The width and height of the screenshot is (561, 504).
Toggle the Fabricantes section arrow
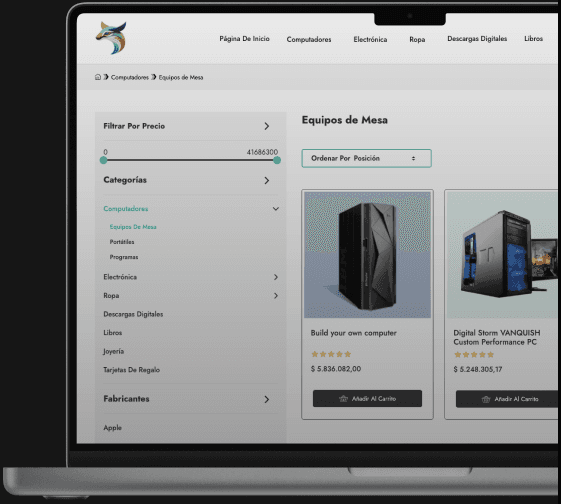coord(267,399)
